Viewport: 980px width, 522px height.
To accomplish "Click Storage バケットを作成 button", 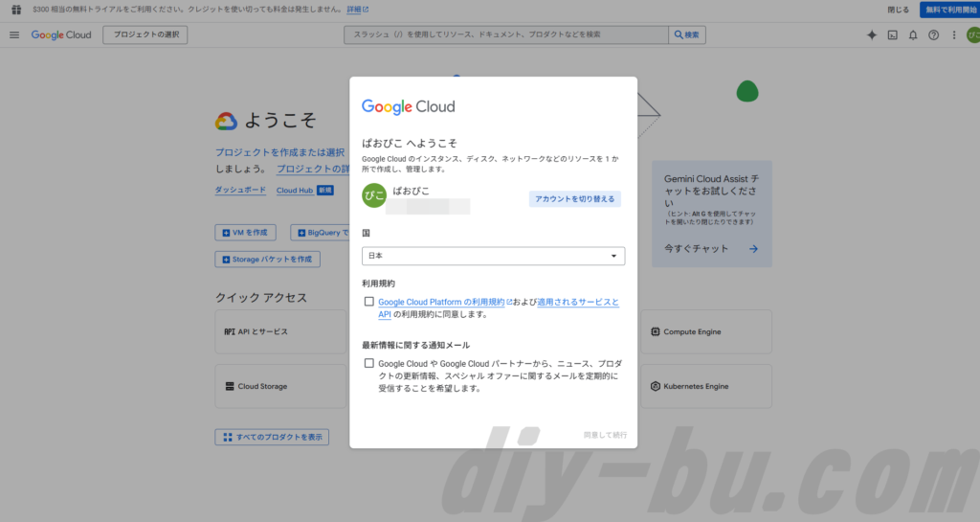I will pyautogui.click(x=268, y=260).
